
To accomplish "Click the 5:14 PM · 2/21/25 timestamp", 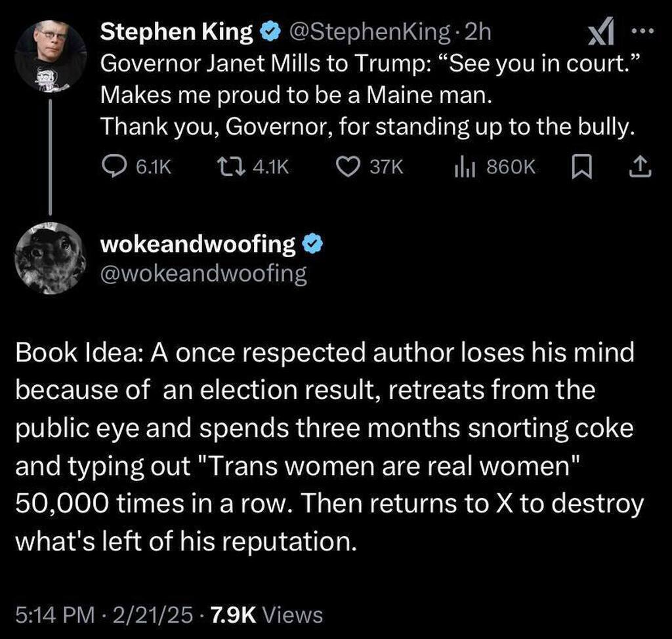I will (104, 615).
